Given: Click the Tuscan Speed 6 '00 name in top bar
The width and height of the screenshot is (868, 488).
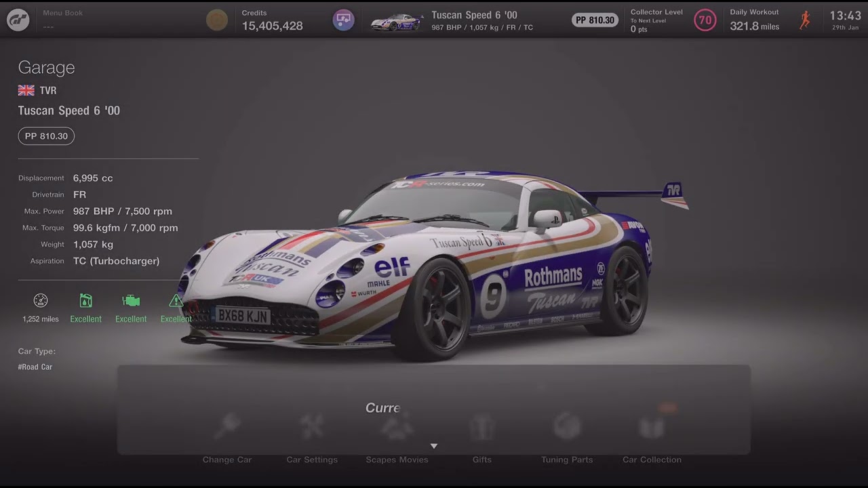Looking at the screenshot, I should (x=474, y=15).
